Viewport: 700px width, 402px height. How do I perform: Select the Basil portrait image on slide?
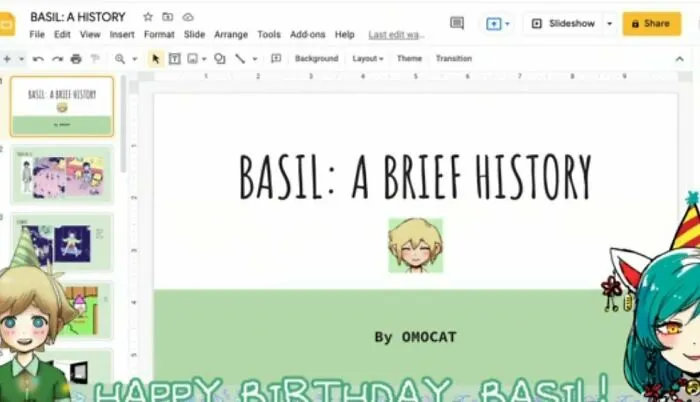click(416, 245)
